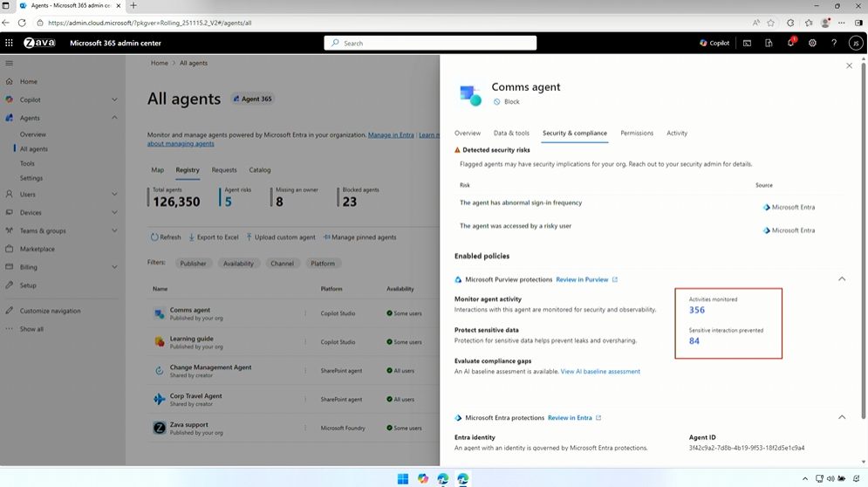
Task: Collapse Microsoft Entra protections section
Action: [842, 417]
